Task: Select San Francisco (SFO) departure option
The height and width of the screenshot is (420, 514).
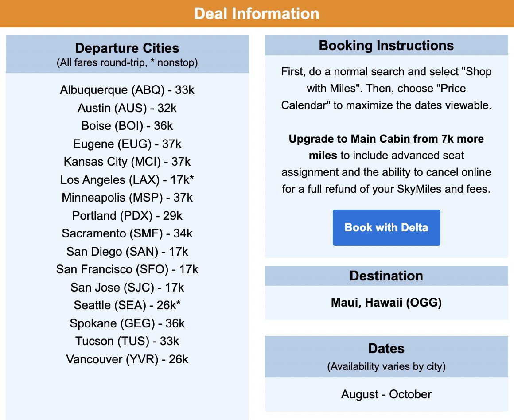Action: coord(127,269)
